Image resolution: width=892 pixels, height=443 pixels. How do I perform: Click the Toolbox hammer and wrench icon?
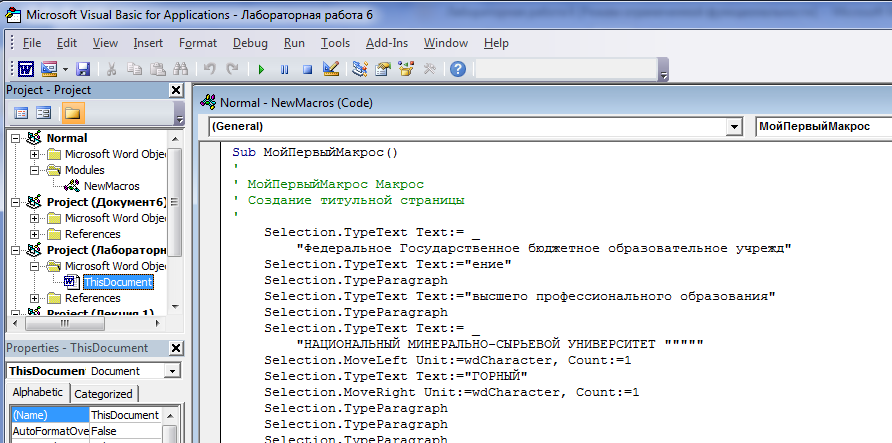(430, 69)
